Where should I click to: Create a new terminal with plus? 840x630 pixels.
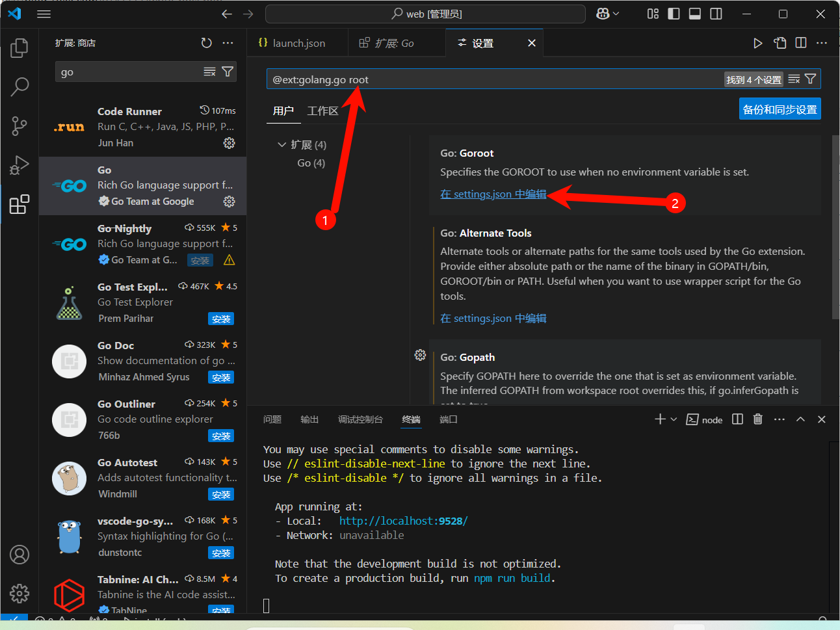[660, 419]
